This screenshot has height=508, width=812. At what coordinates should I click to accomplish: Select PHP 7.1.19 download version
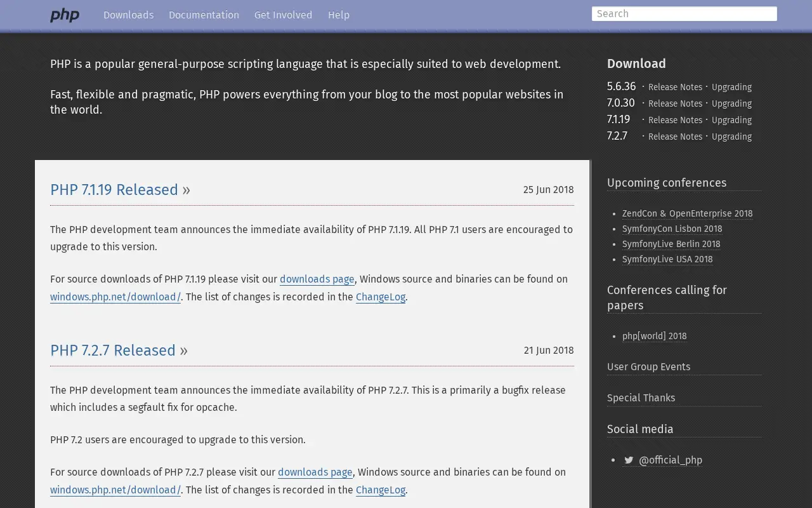619,119
